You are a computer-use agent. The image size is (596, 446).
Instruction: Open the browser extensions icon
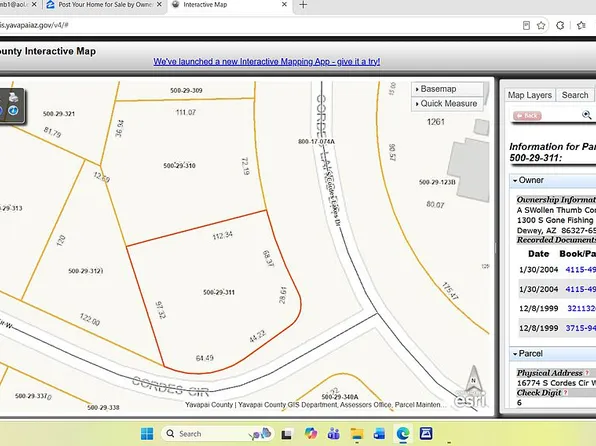[560, 25]
